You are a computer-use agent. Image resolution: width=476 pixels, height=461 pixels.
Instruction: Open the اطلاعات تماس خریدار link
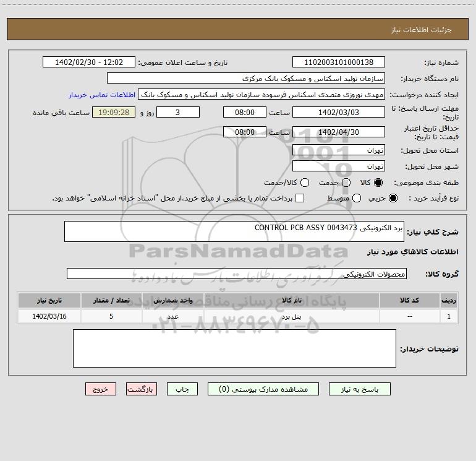[102, 95]
